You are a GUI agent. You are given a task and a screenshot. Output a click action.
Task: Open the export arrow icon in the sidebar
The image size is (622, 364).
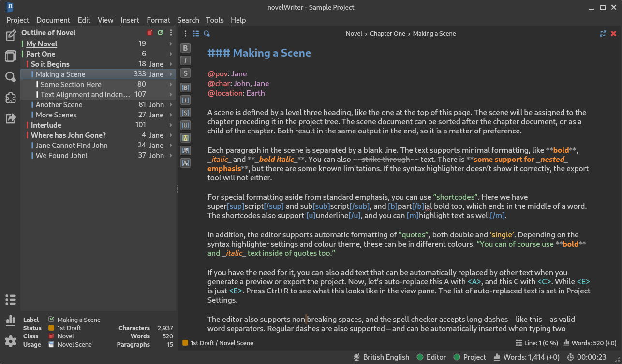click(x=10, y=118)
